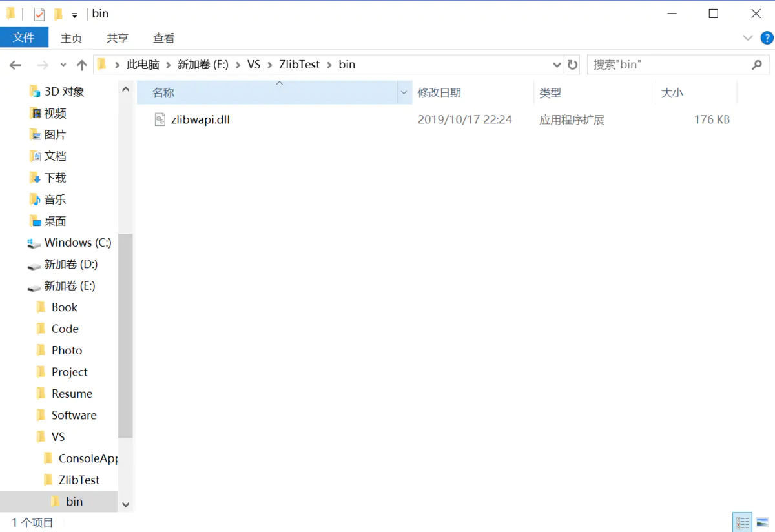Switch to large thumbnails view in the status bar
This screenshot has width=775, height=532.
click(x=761, y=522)
